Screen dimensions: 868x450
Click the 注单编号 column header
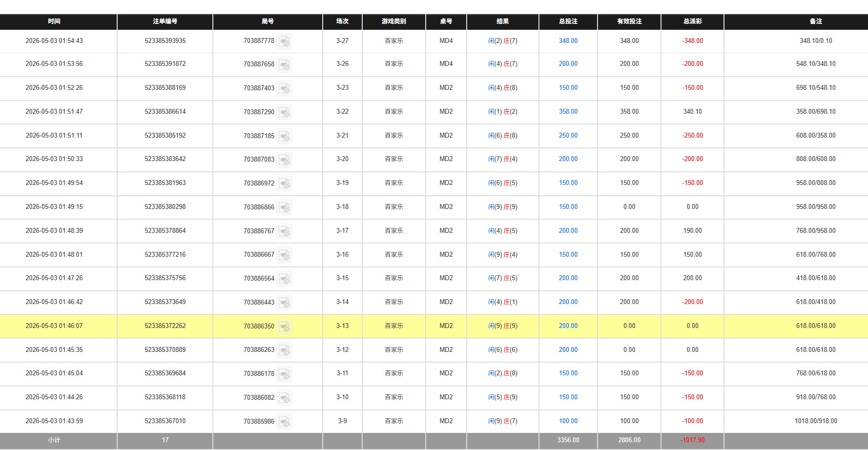(165, 21)
